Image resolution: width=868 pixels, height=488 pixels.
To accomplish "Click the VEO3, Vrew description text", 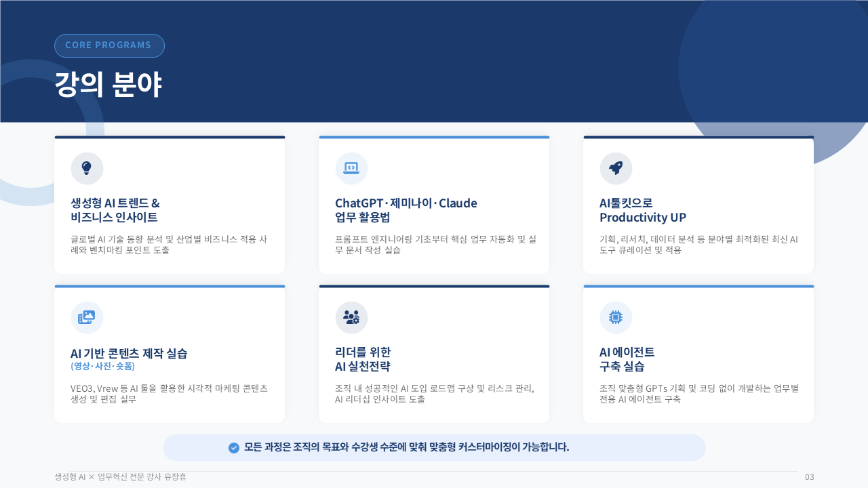I will (169, 394).
